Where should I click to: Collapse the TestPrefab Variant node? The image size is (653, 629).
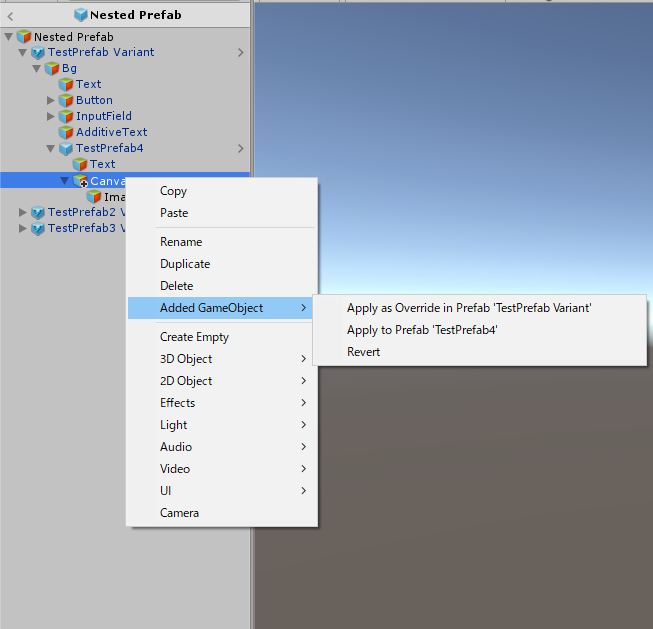tap(23, 52)
